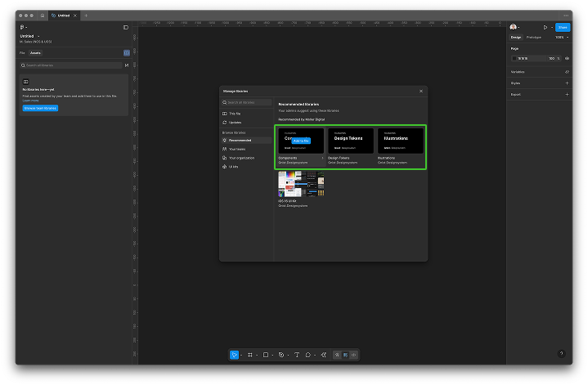This screenshot has width=588, height=385.
Task: Click the Add to file button
Action: pos(301,141)
